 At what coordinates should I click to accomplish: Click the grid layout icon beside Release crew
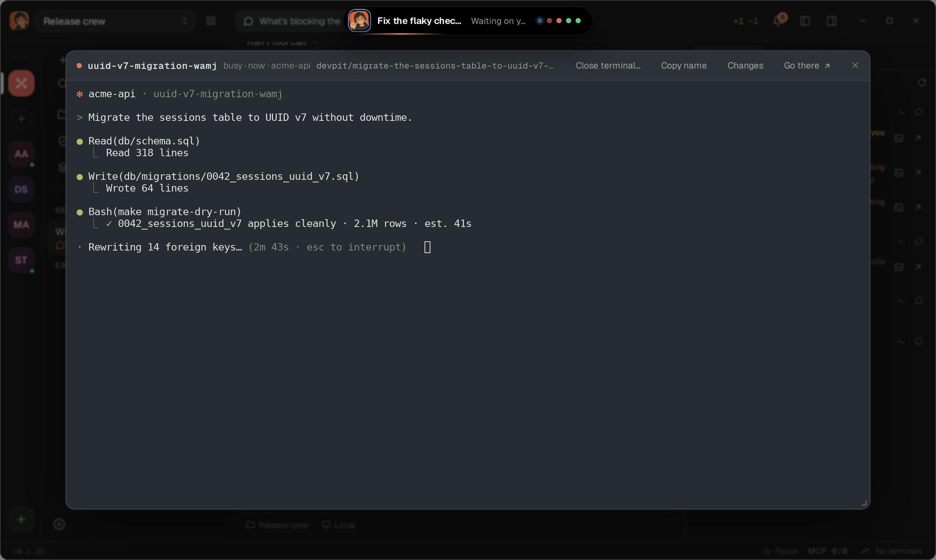tap(211, 21)
